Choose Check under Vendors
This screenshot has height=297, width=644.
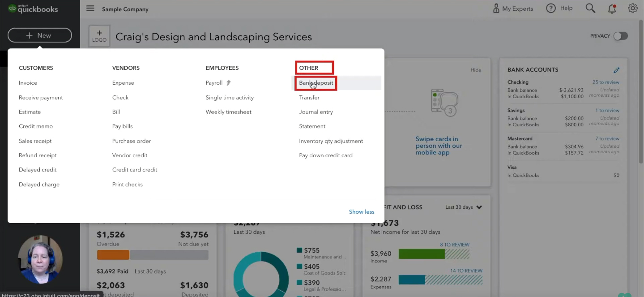pyautogui.click(x=120, y=98)
